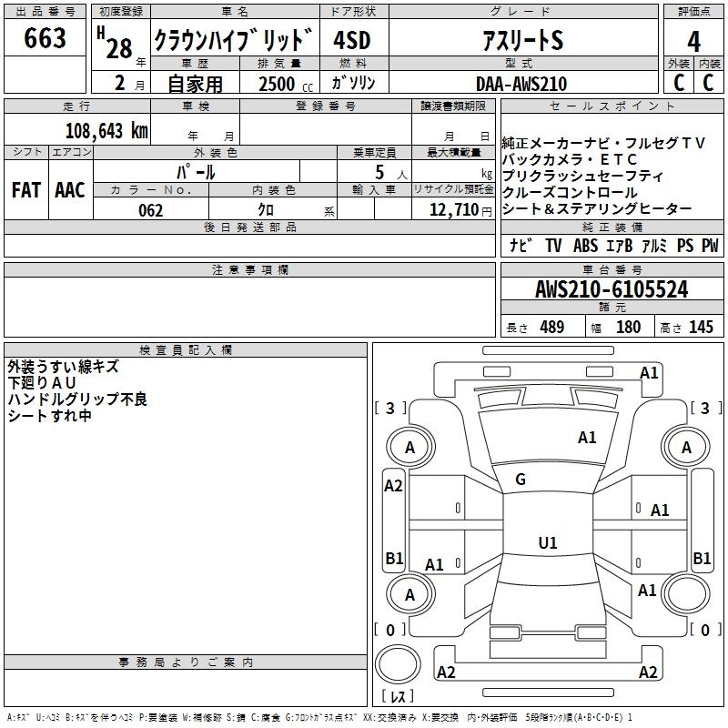Select the transmission value FAT
This screenshot has height=728, width=728.
click(26, 190)
